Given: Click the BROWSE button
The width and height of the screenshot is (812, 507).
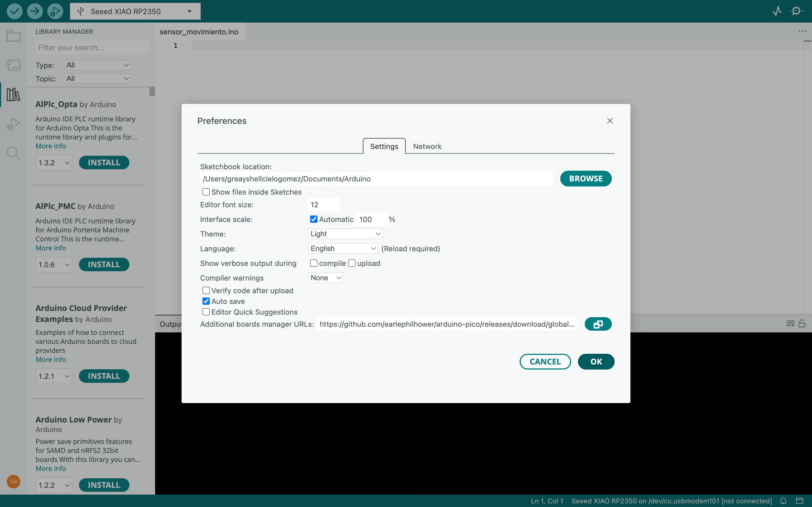Looking at the screenshot, I should click(x=586, y=178).
